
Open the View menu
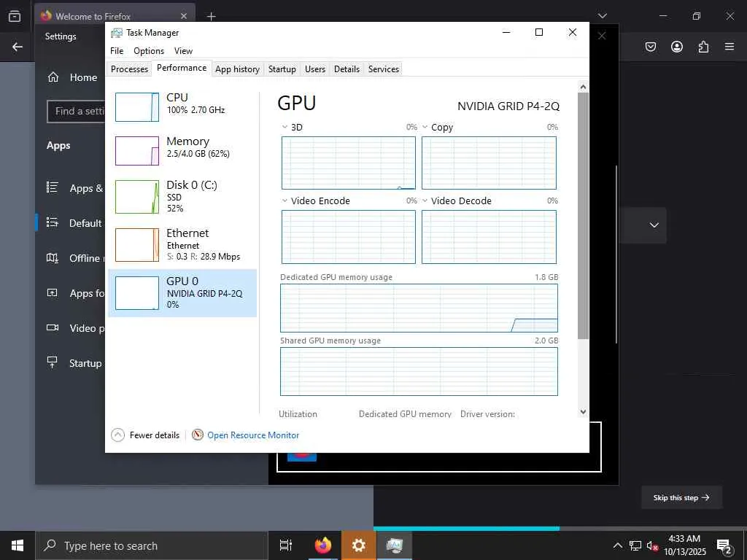pos(183,51)
